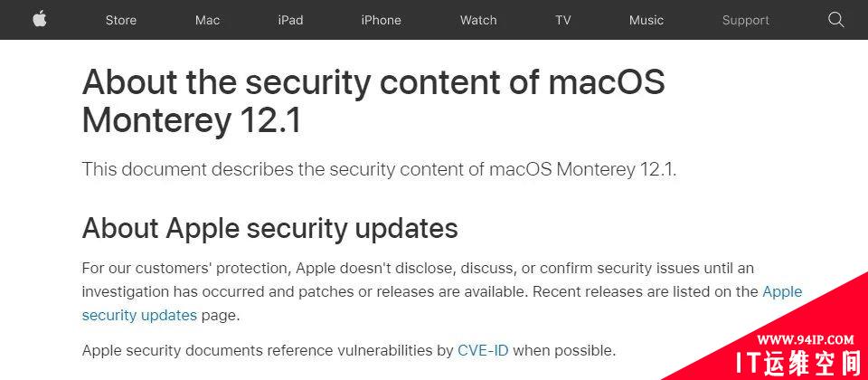The image size is (868, 380).
Task: Visit the Watch section
Action: (x=478, y=20)
